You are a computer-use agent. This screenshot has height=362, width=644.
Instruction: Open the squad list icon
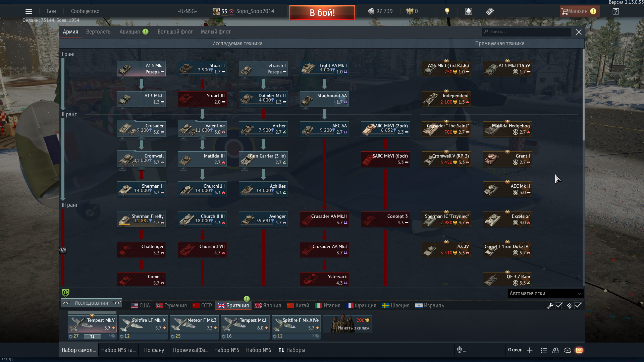[x=544, y=350]
